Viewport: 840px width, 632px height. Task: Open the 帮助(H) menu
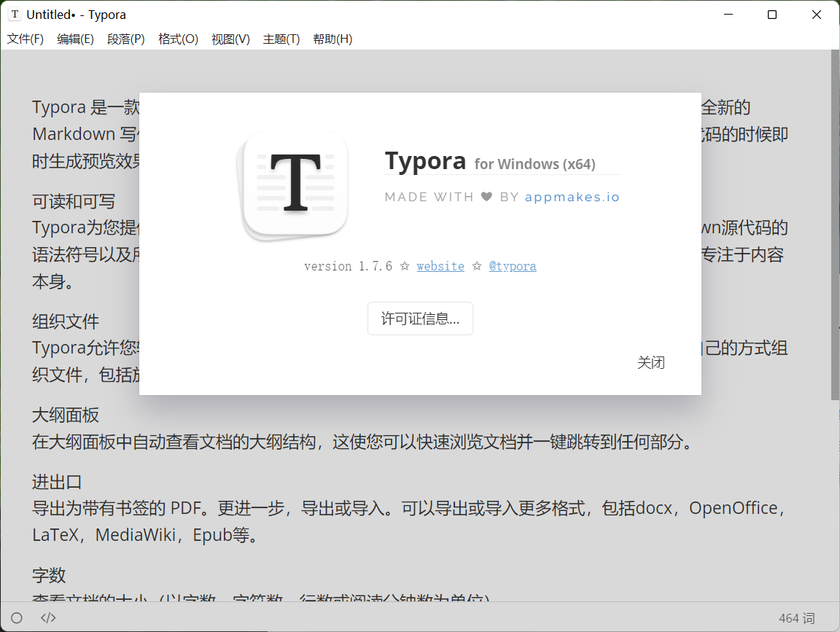pyautogui.click(x=332, y=39)
